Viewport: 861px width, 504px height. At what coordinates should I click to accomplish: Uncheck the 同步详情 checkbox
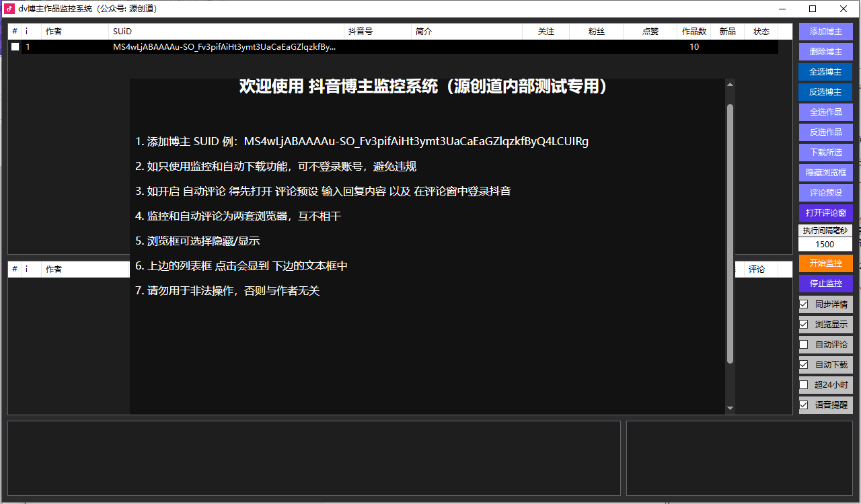(804, 304)
